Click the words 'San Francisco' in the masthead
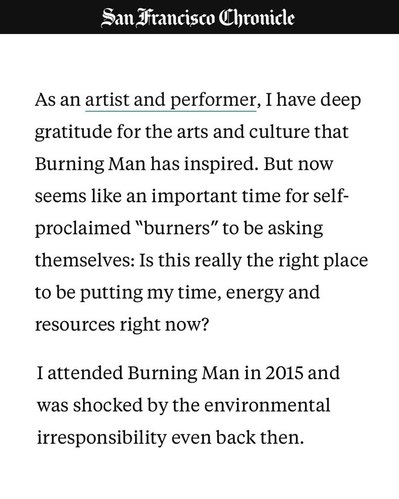This screenshot has height=499, width=399. (158, 18)
